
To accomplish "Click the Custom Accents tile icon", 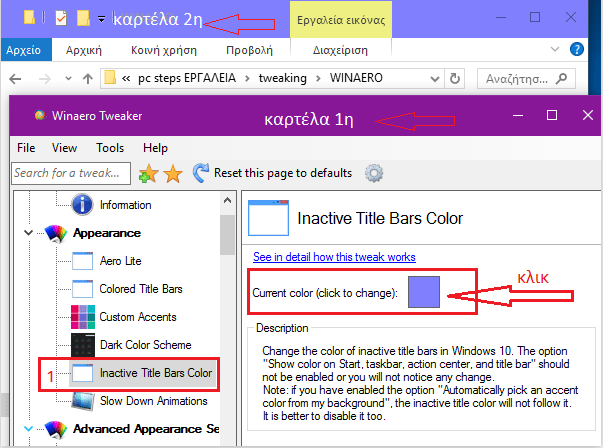I will tap(83, 317).
